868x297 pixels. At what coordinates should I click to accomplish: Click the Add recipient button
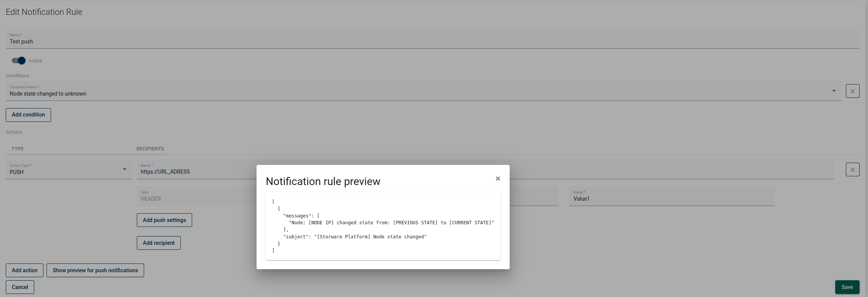click(159, 243)
